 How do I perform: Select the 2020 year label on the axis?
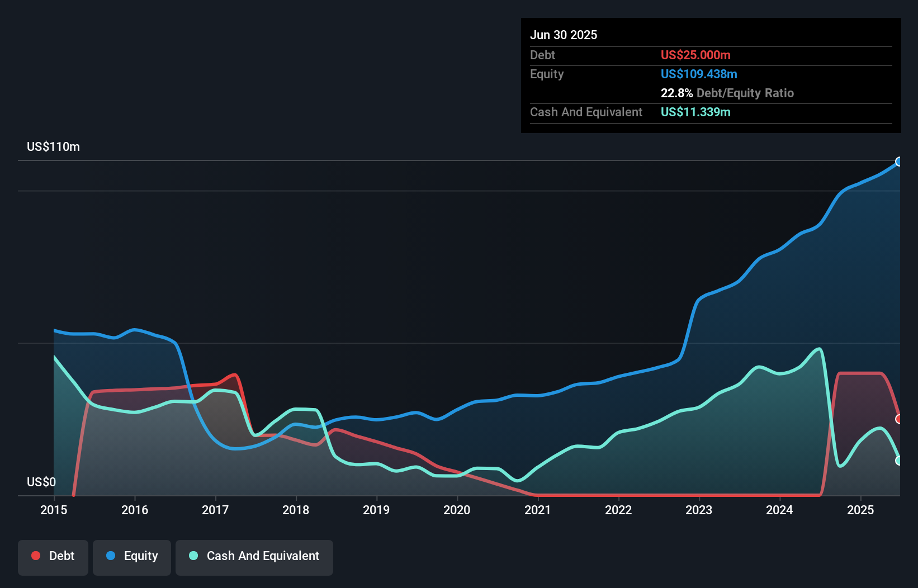tap(457, 510)
